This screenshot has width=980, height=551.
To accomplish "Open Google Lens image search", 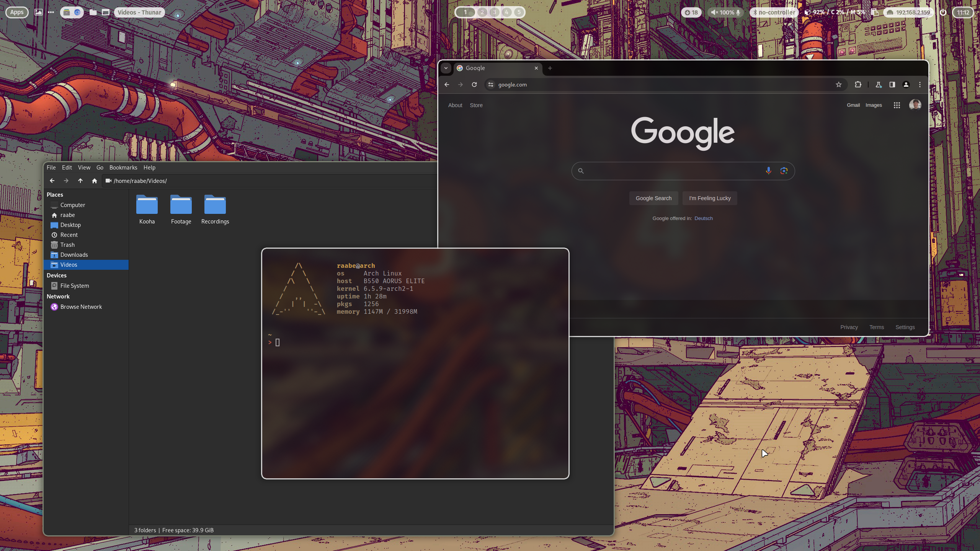I will [x=784, y=171].
